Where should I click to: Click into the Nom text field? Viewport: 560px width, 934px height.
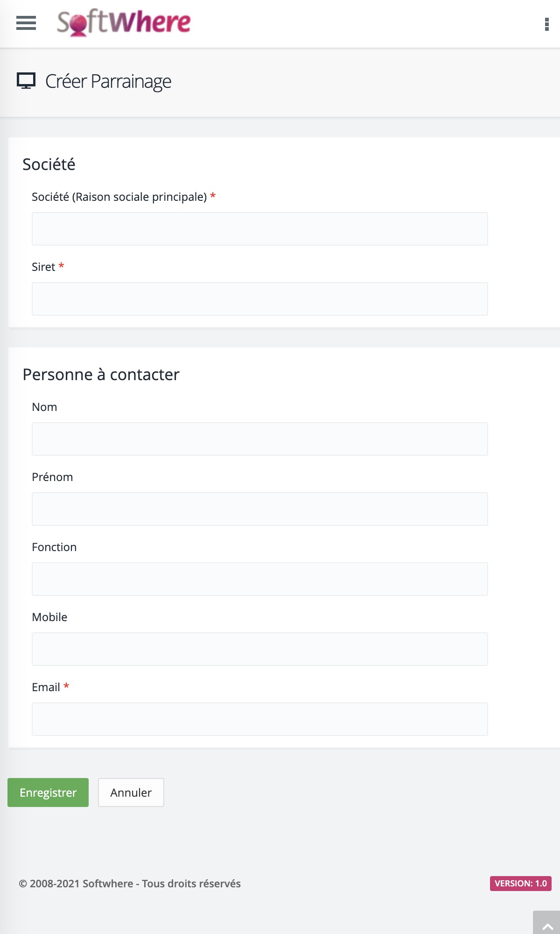click(260, 439)
